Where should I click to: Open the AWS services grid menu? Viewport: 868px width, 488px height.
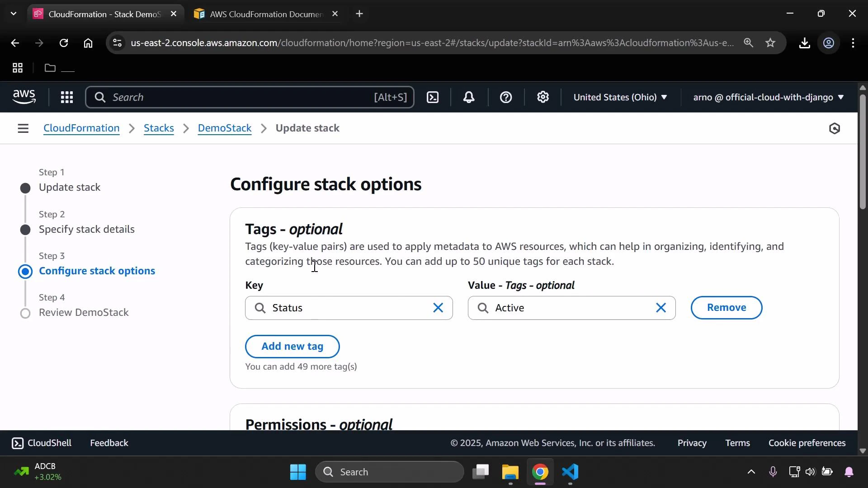pos(66,97)
